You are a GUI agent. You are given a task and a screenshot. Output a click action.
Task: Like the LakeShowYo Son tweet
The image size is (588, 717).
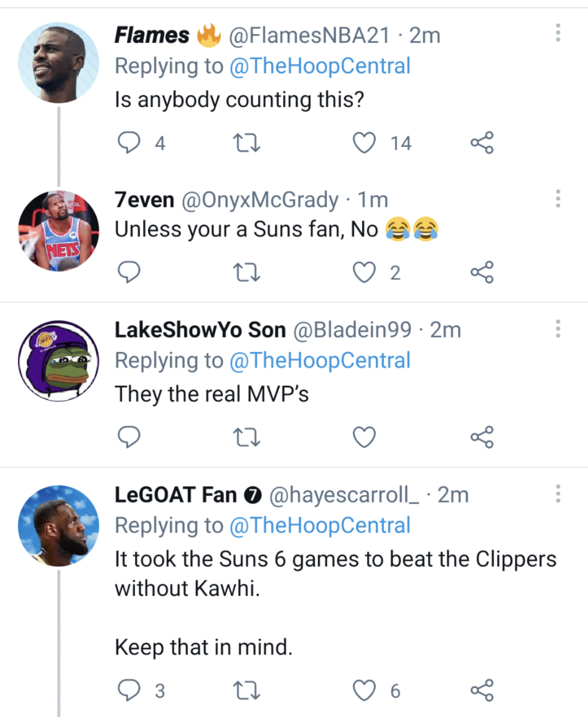click(x=364, y=437)
